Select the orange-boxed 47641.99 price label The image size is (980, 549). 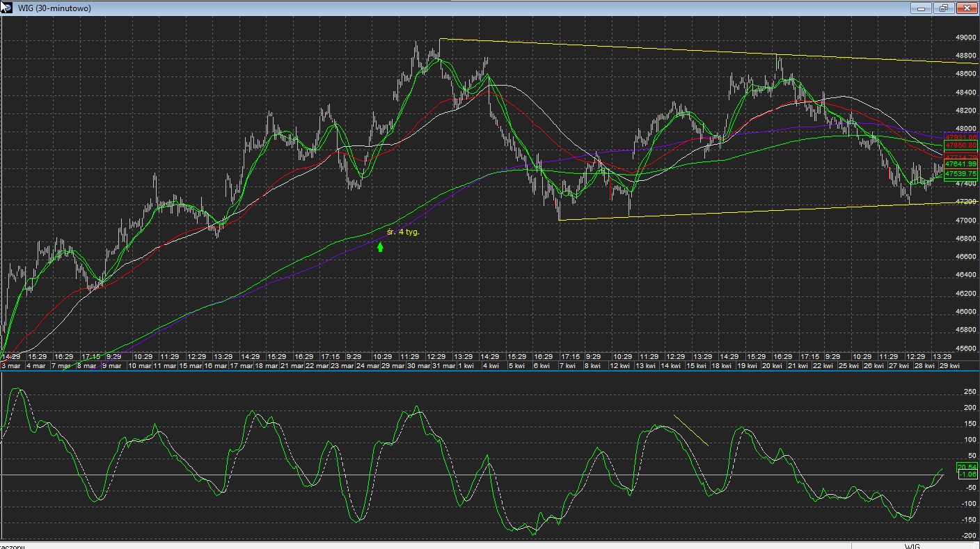pyautogui.click(x=961, y=164)
